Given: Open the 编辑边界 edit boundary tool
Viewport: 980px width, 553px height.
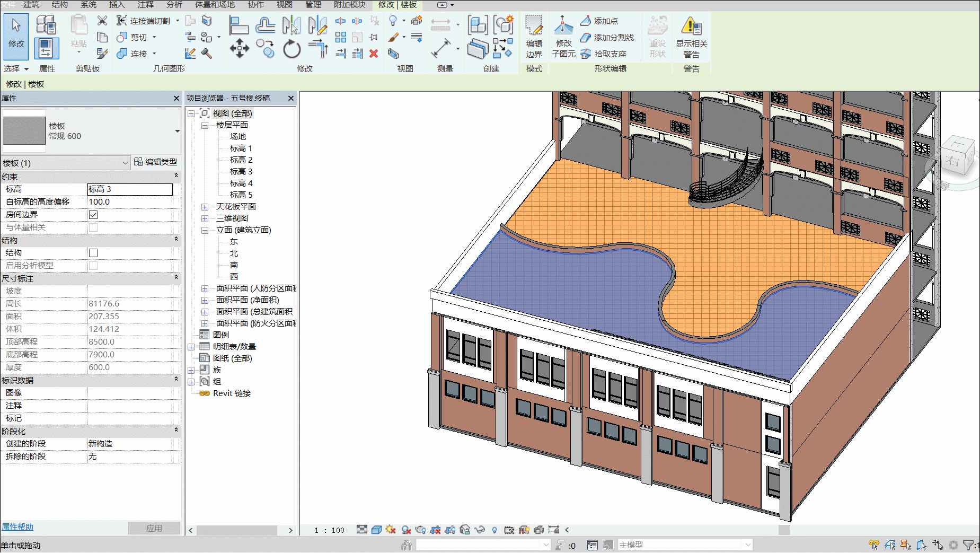Looking at the screenshot, I should point(534,36).
